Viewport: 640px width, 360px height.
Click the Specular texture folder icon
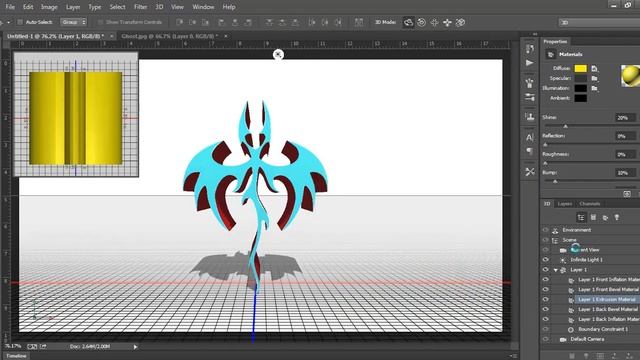pos(594,78)
